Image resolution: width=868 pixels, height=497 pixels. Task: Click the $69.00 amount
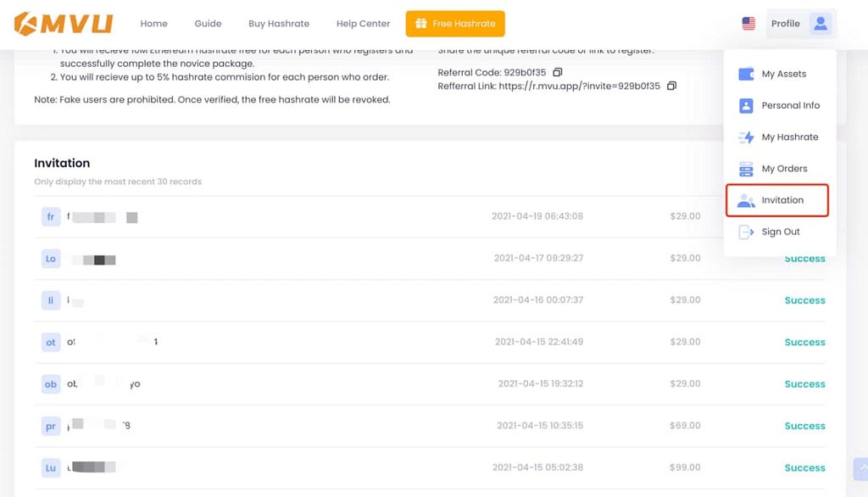click(x=685, y=426)
